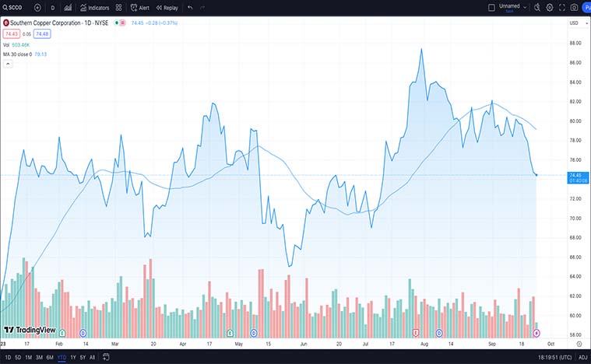
Task: Open the go-to-date calendar icon
Action: pyautogui.click(x=106, y=357)
